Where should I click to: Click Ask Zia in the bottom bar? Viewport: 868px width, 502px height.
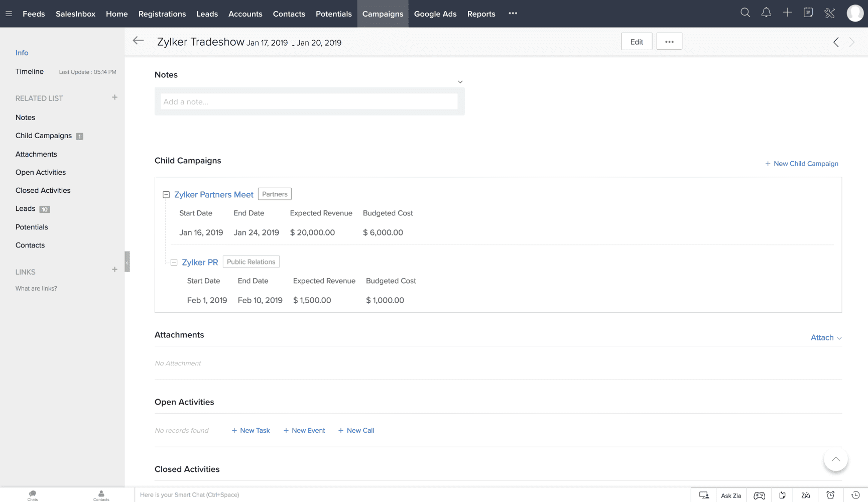[731, 495]
